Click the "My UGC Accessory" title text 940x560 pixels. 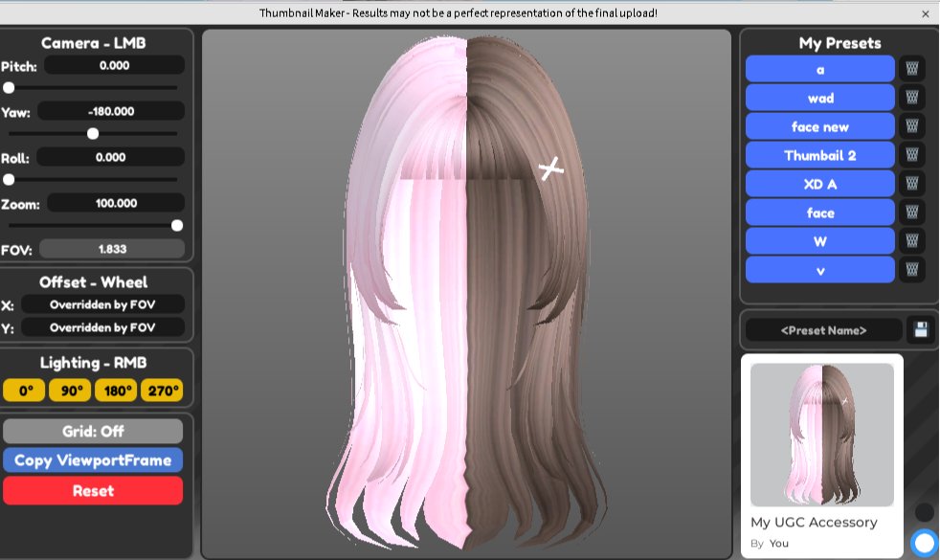[814, 523]
